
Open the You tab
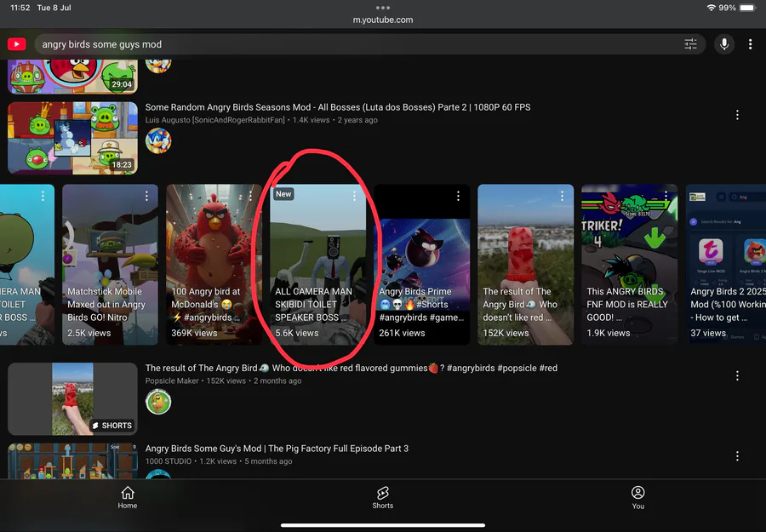click(x=638, y=497)
